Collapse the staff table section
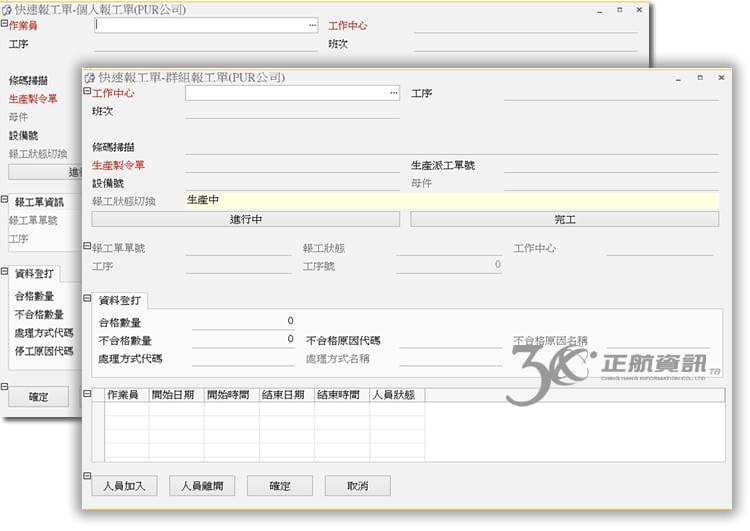Image resolution: width=750 pixels, height=531 pixels. tap(87, 394)
